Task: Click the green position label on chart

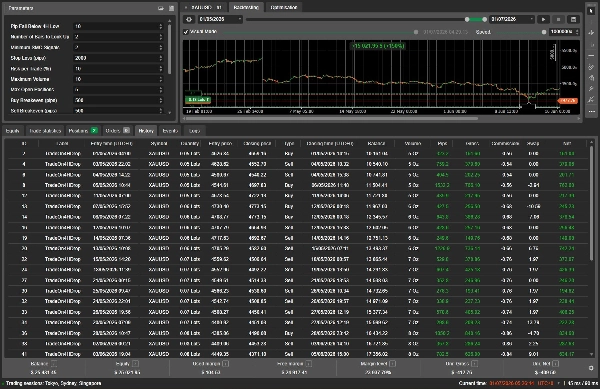Action: 198,100
